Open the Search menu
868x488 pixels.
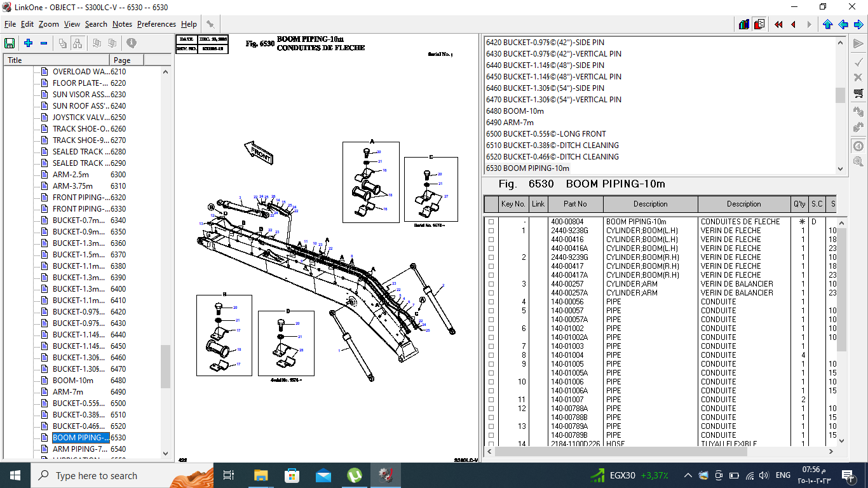96,24
